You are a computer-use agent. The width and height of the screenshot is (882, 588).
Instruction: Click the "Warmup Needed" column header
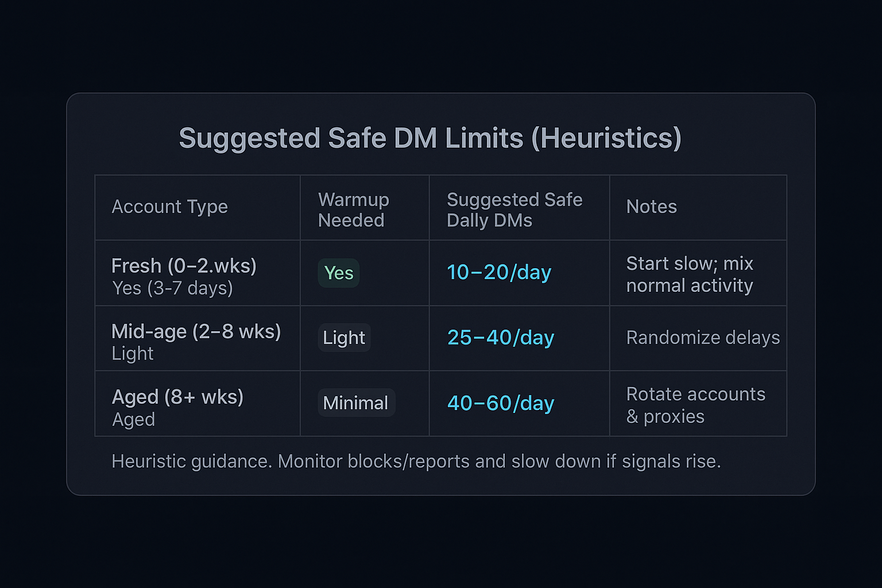point(353,210)
